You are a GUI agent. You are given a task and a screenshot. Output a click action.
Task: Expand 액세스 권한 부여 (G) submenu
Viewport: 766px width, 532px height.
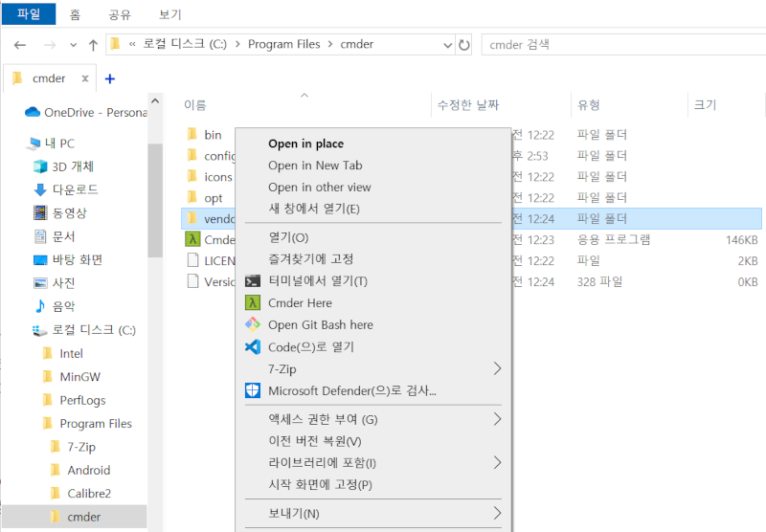(373, 419)
